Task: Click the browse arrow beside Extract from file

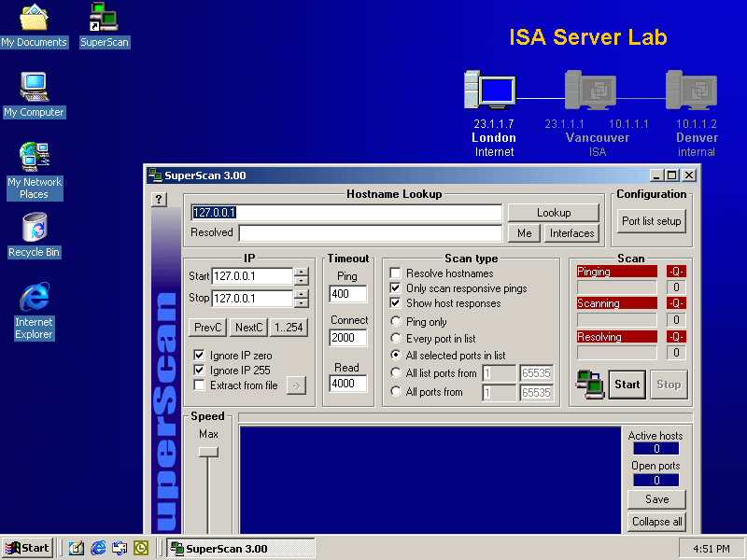Action: coord(296,385)
